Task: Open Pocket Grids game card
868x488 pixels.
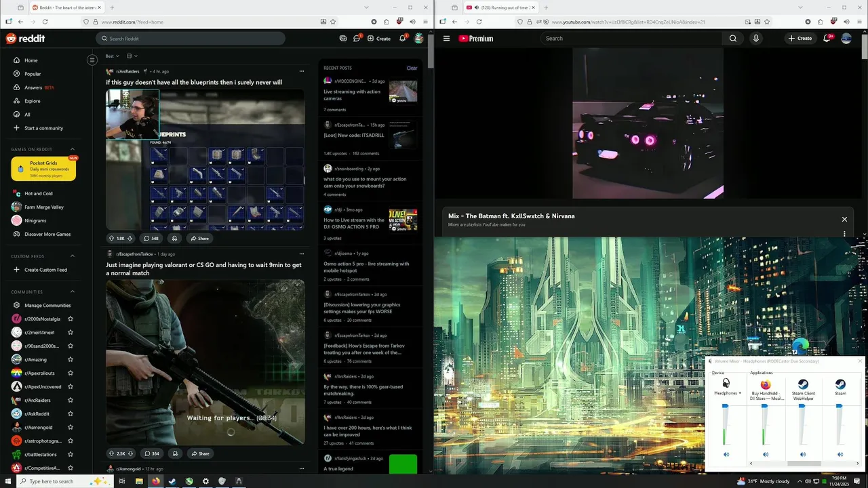Action: [43, 169]
